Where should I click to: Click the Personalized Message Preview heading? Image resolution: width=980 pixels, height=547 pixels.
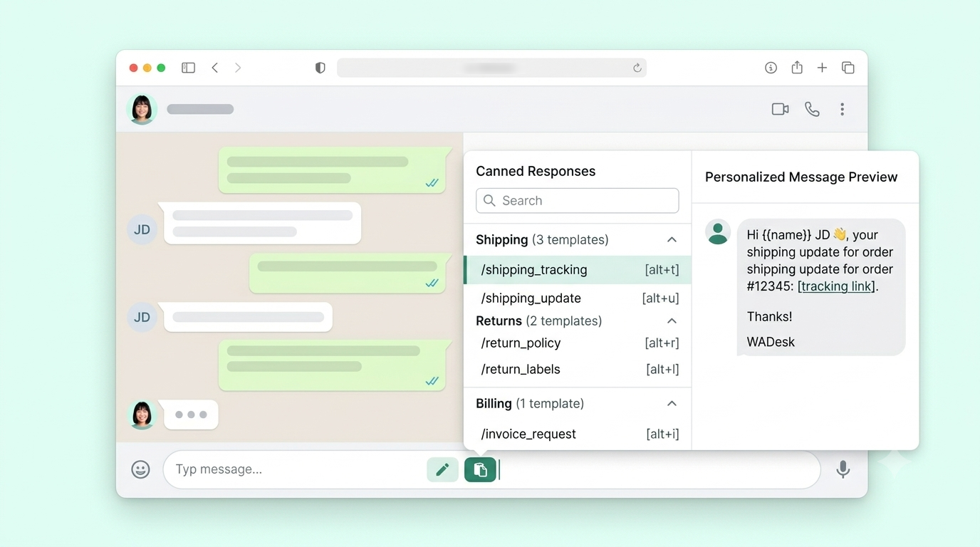coord(801,177)
